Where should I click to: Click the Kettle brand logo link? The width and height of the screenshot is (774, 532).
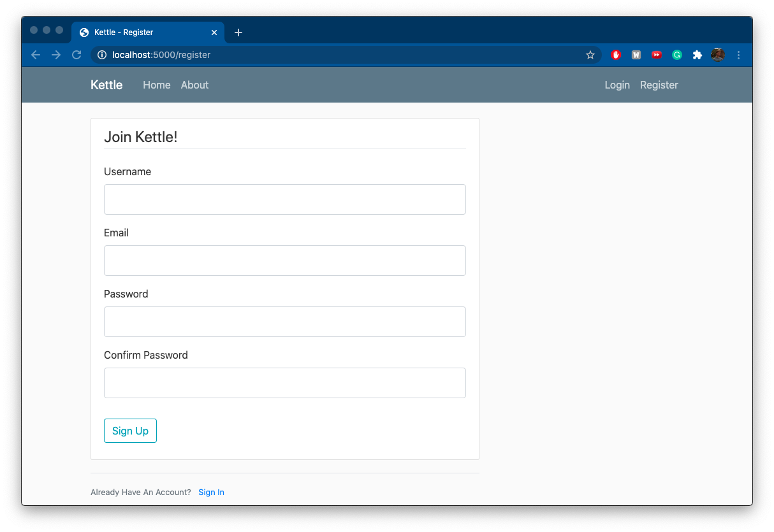(106, 85)
